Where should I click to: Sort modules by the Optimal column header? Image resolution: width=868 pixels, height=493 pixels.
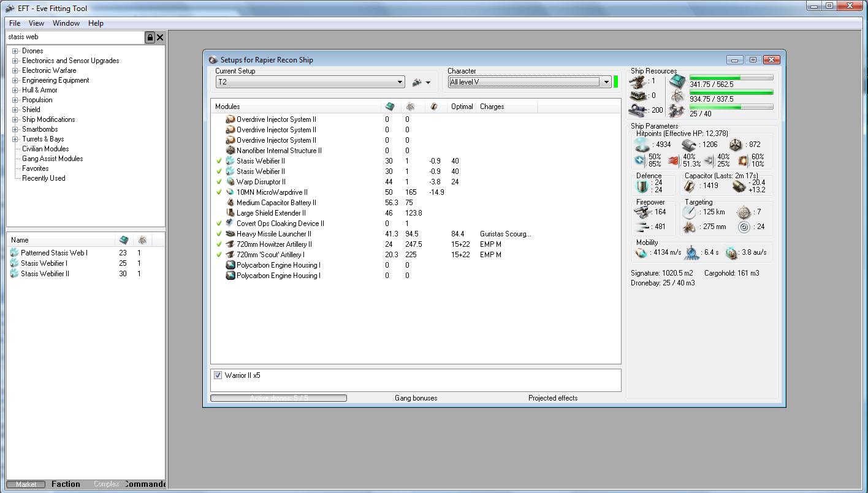(x=462, y=107)
